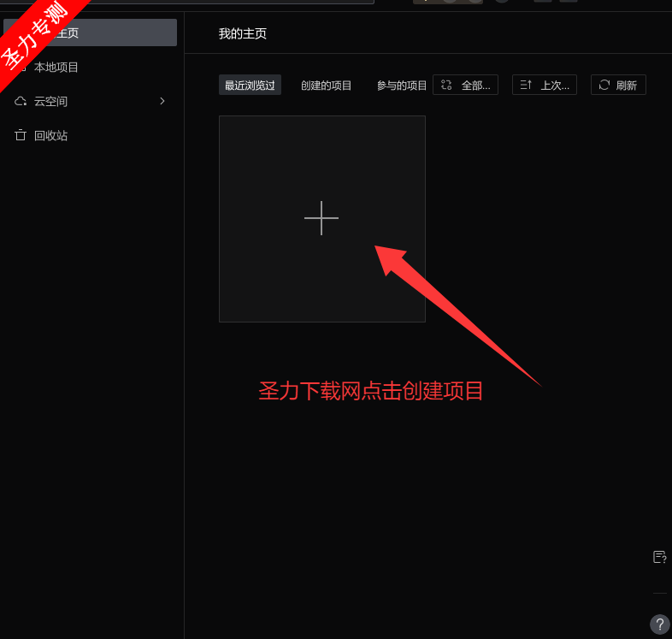Open the help question mark button
This screenshot has width=672, height=639.
pos(660,624)
